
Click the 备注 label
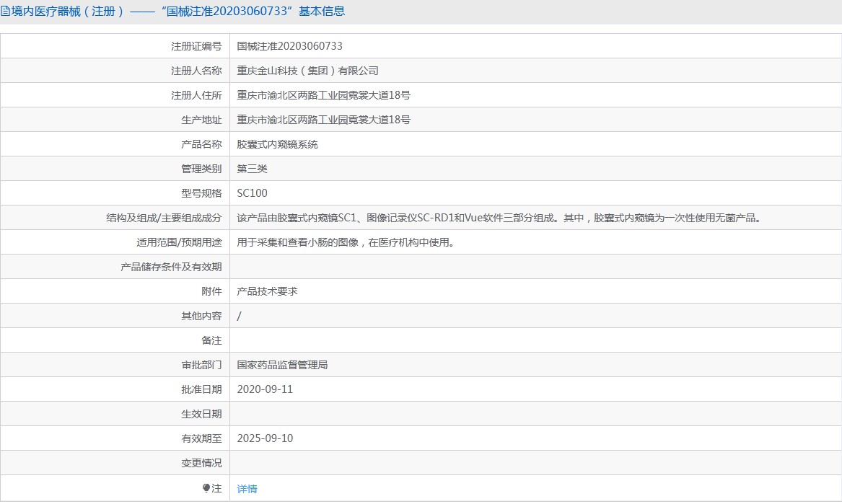211,340
